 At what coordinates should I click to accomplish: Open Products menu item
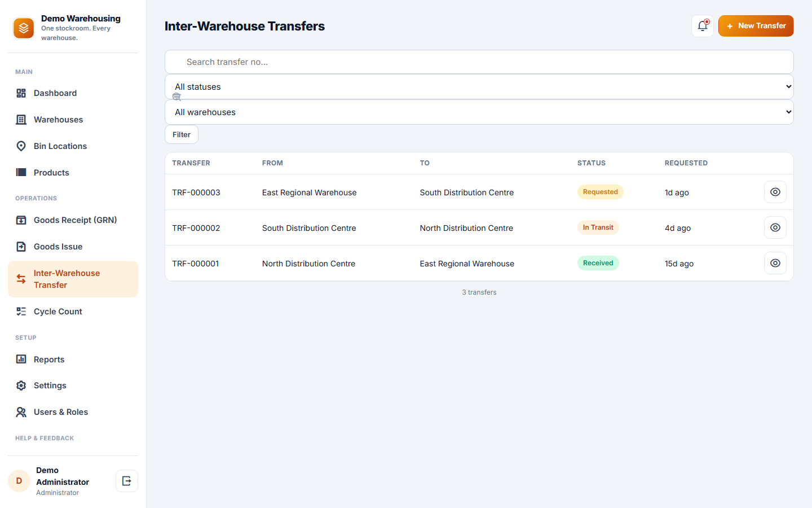[73, 173]
